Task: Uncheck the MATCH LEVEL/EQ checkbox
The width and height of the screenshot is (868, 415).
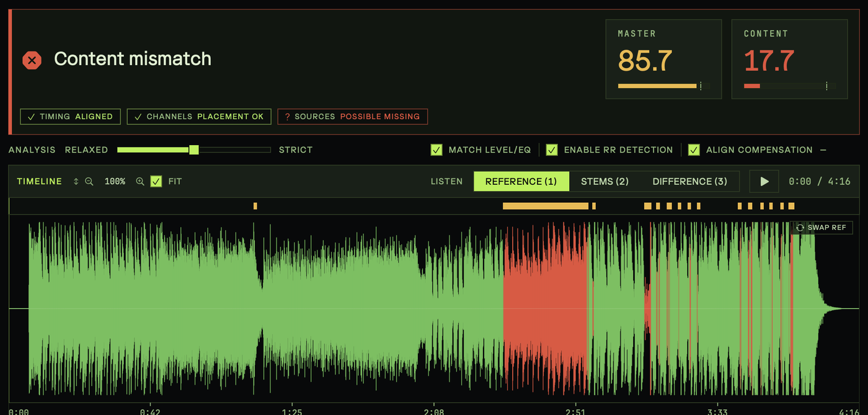Action: point(436,149)
